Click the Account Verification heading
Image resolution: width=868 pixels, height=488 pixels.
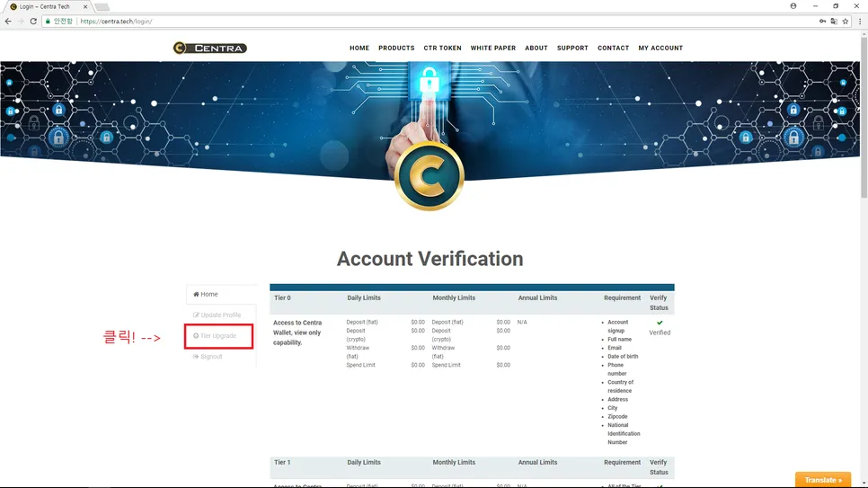click(x=430, y=259)
